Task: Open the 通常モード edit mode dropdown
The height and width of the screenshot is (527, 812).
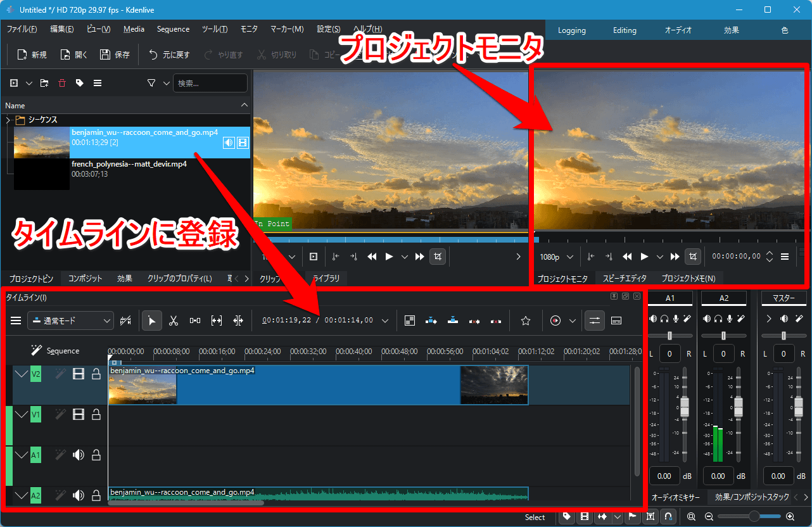Action: pos(70,321)
